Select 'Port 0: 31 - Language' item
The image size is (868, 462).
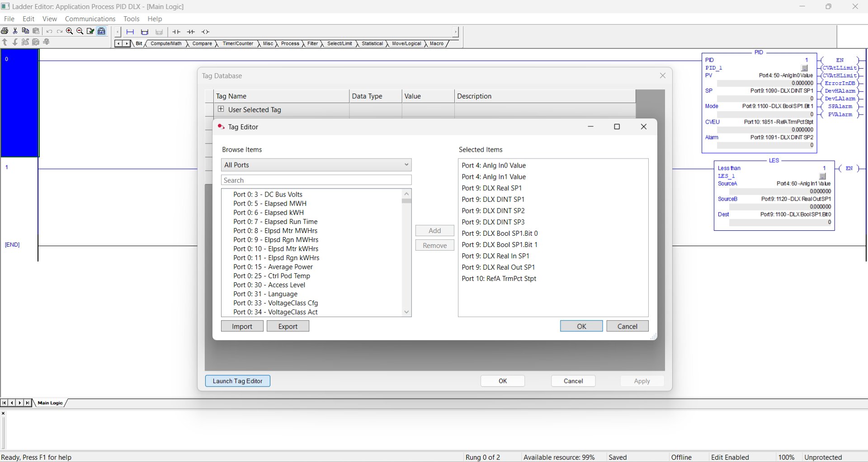pyautogui.click(x=265, y=294)
